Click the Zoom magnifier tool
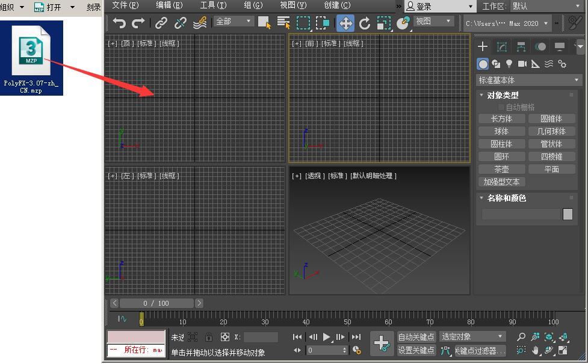 click(521, 336)
